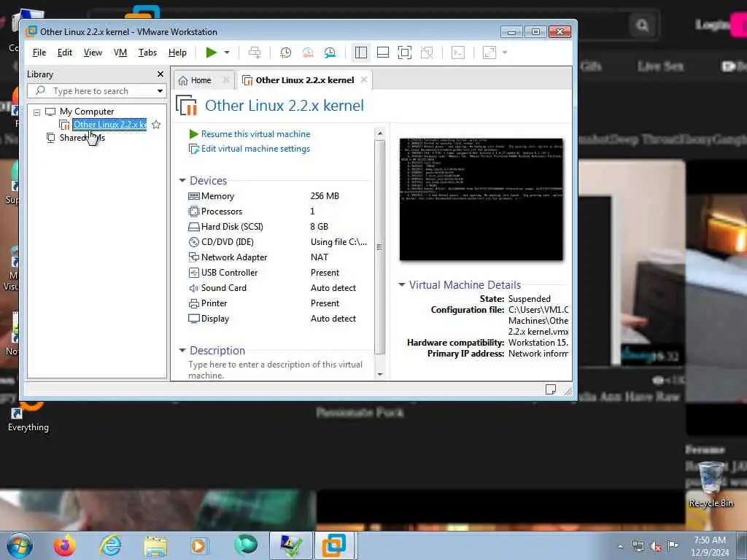
Task: Open the Help menu
Action: (x=177, y=52)
